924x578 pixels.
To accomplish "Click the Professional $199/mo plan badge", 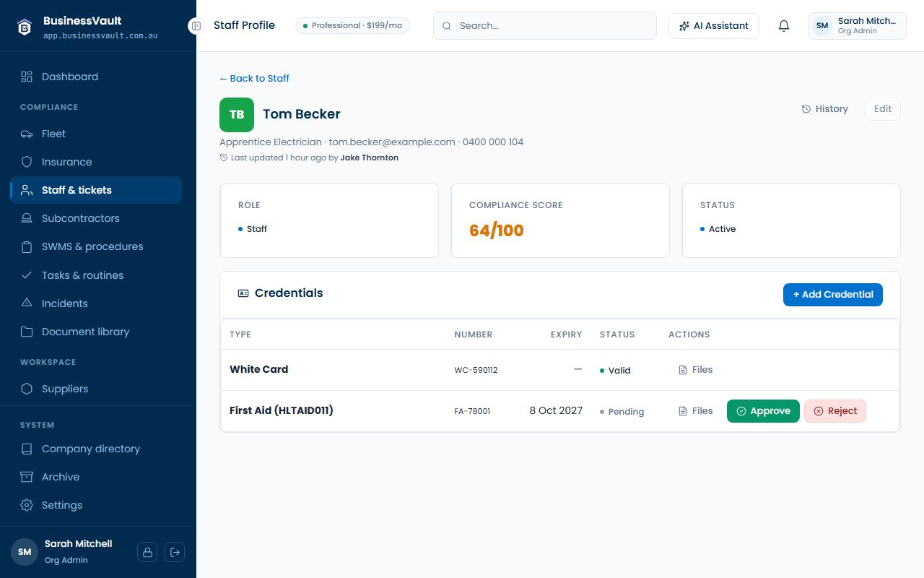I will [352, 26].
